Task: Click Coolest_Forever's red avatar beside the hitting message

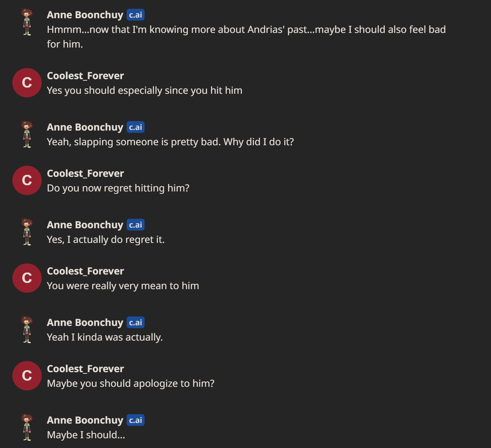Action: (x=27, y=83)
